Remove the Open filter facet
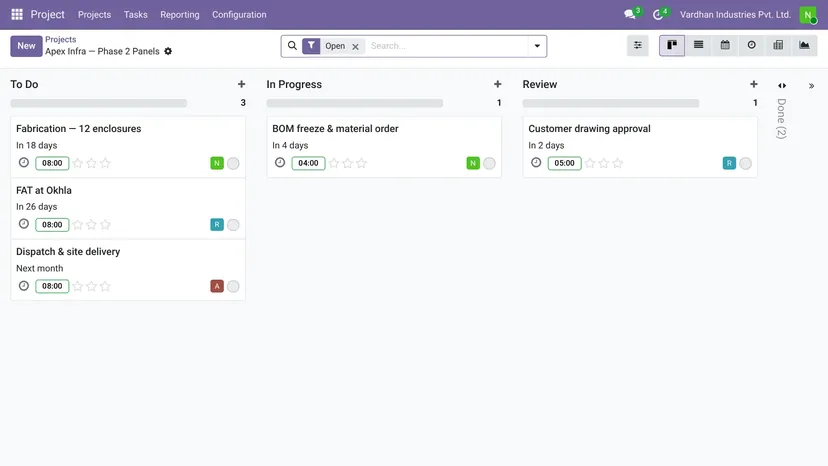 (x=355, y=46)
